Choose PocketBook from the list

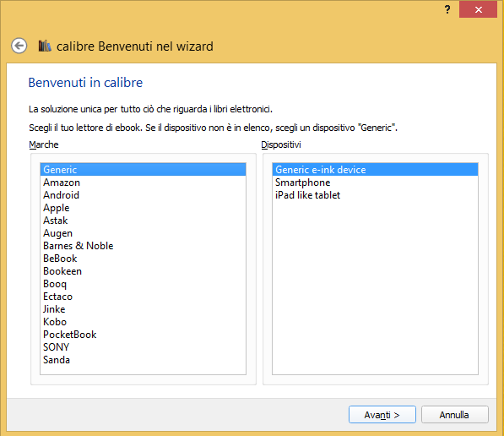click(x=143, y=335)
